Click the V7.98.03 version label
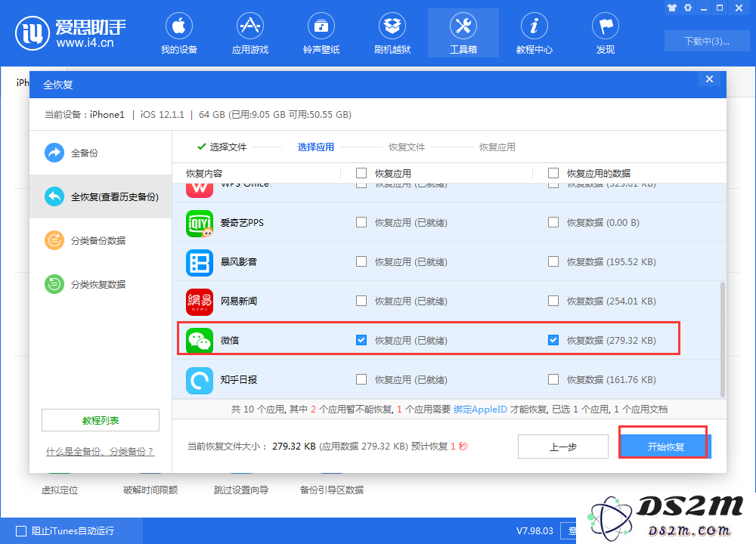 (x=534, y=531)
